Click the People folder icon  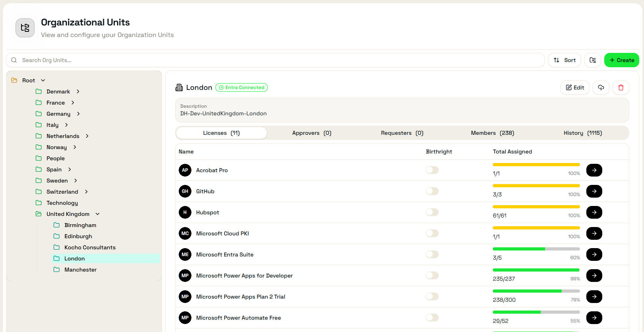pos(39,158)
